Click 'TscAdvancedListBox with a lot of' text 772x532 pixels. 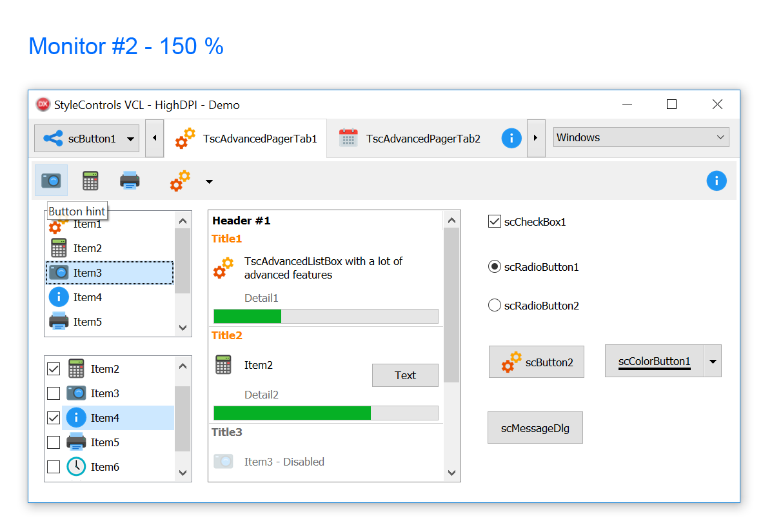pyautogui.click(x=324, y=261)
